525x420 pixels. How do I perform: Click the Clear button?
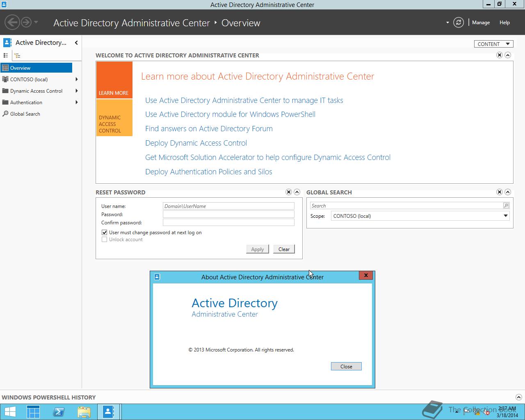click(x=284, y=249)
